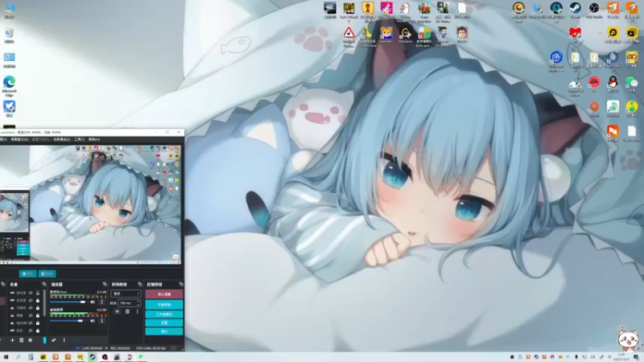The image size is (644, 362).
Task: Click Studio Mode button in controls
Action: point(164,314)
